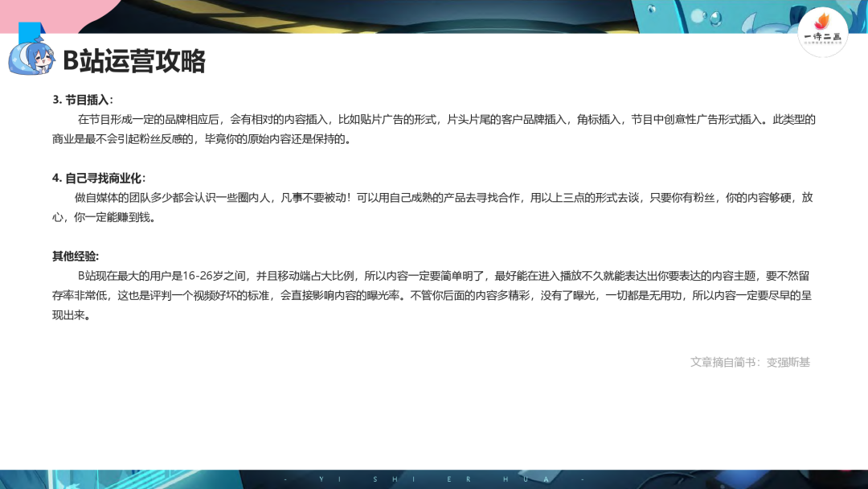The image size is (868, 489).
Task: Click the round flame logo badge
Action: (x=823, y=33)
